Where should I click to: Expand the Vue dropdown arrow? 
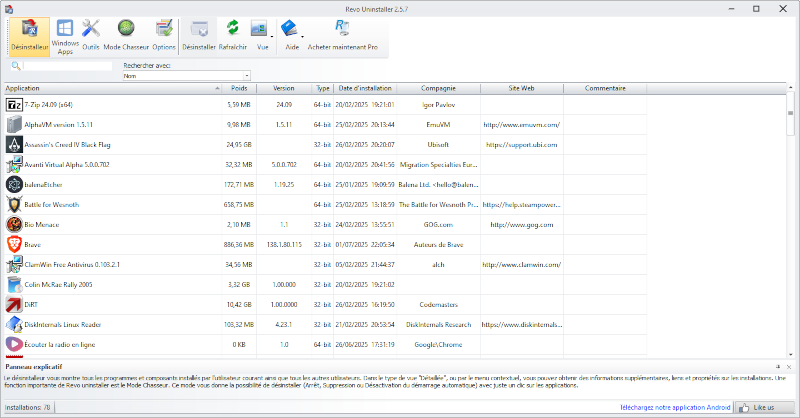coord(272,37)
